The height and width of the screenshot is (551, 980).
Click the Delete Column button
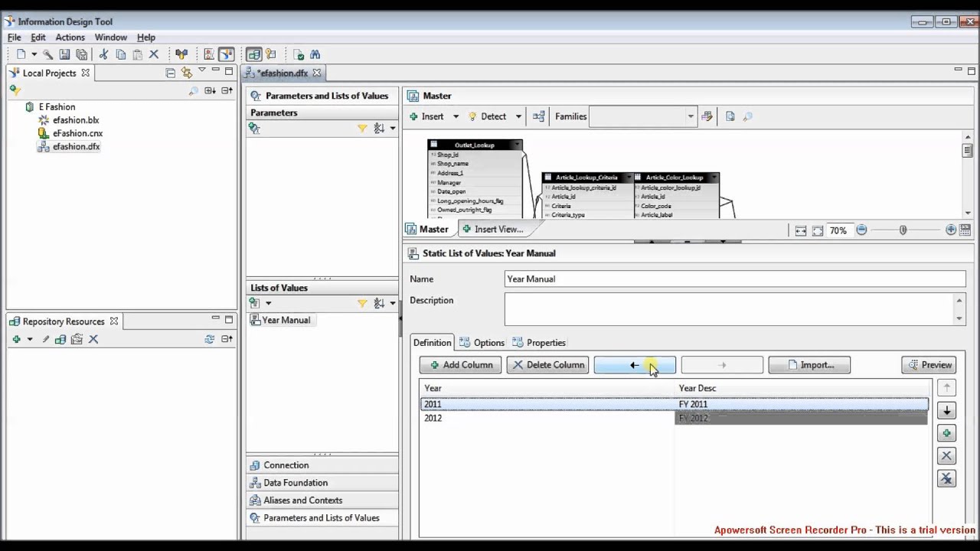tap(548, 365)
